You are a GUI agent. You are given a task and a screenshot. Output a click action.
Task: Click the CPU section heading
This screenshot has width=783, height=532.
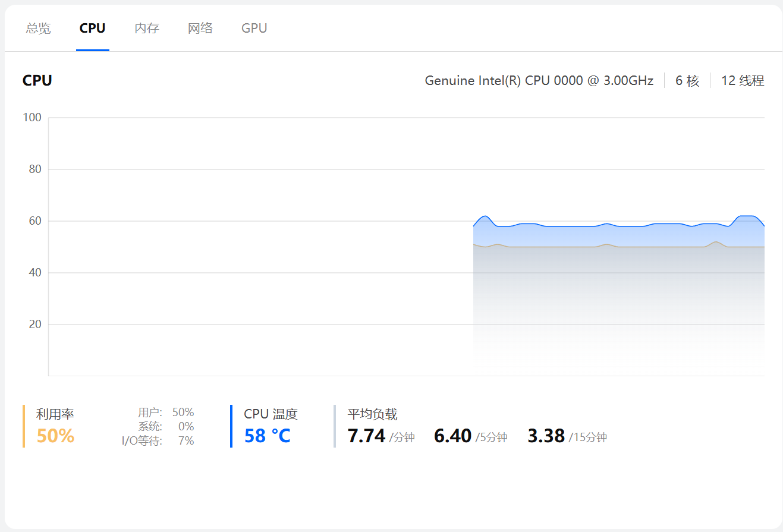(x=37, y=80)
